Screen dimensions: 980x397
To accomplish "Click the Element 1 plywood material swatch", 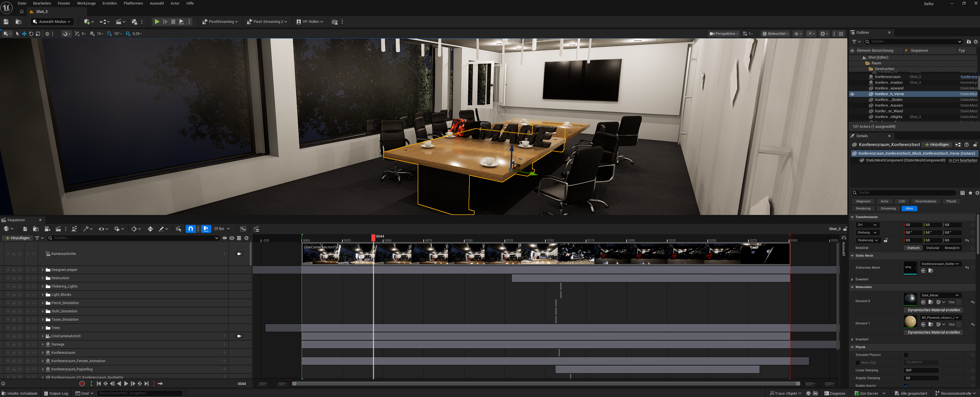I will [910, 321].
